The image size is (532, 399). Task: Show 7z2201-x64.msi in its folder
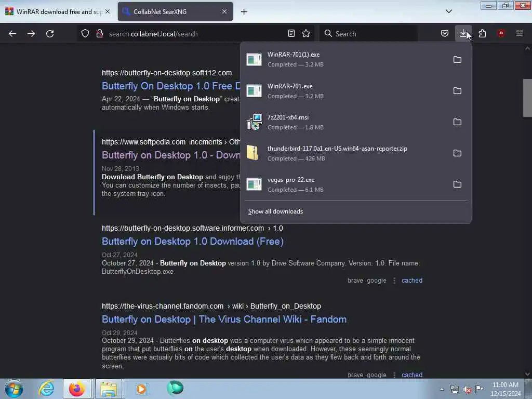pos(457,122)
